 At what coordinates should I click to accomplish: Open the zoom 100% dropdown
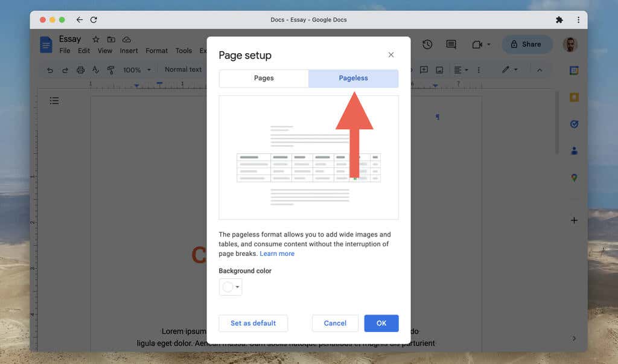tap(136, 70)
